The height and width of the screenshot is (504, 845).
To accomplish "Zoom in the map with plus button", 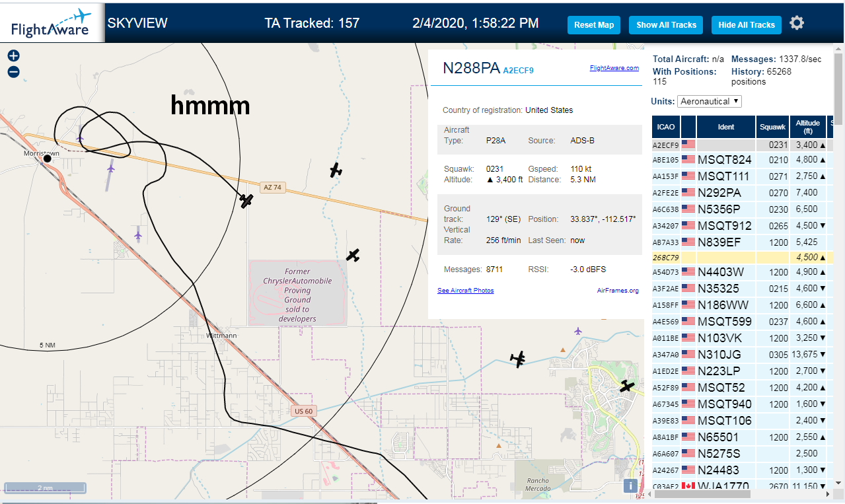I will coord(13,56).
